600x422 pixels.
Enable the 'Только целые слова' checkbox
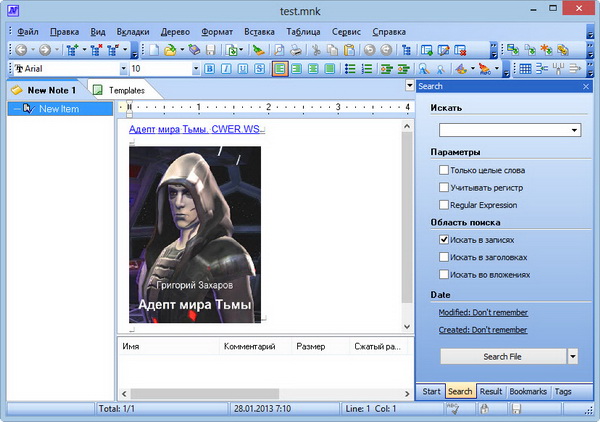(443, 171)
